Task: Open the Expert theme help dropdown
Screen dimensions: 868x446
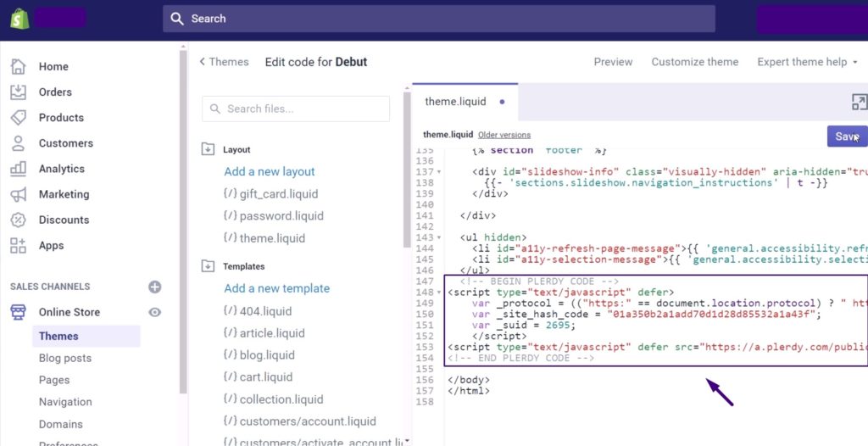Action: click(x=807, y=62)
